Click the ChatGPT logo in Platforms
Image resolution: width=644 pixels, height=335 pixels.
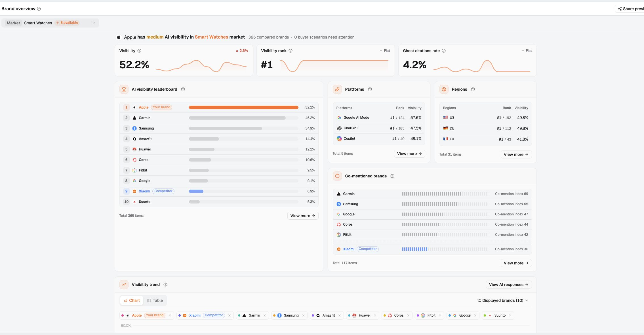click(x=339, y=128)
